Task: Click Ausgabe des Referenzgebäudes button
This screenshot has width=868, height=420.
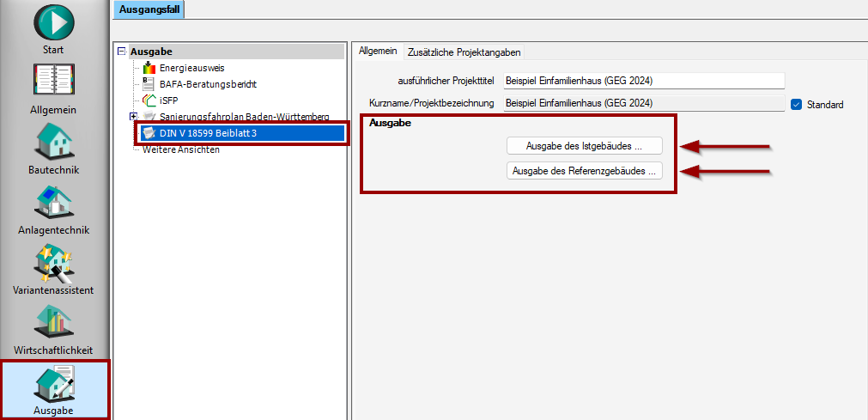Action: click(584, 171)
